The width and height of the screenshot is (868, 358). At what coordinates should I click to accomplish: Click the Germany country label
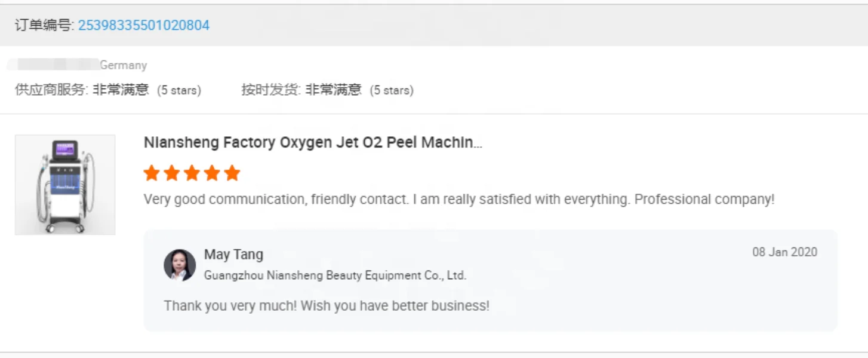click(124, 65)
